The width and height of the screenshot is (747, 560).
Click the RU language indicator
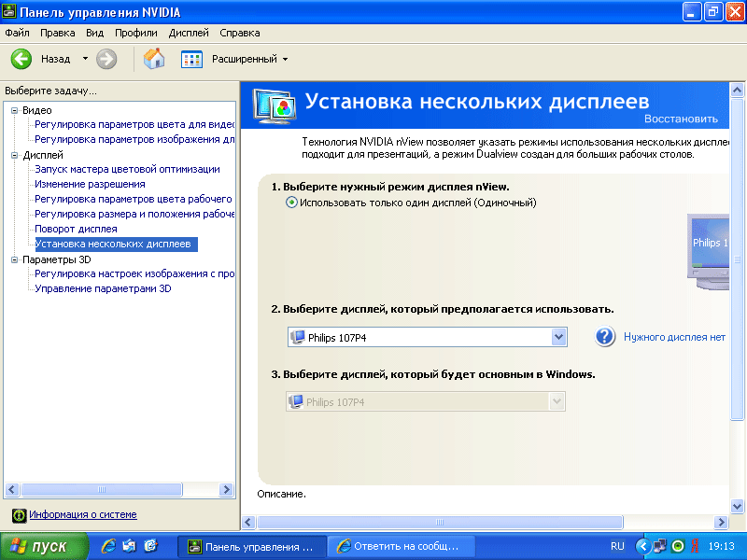[x=617, y=546]
